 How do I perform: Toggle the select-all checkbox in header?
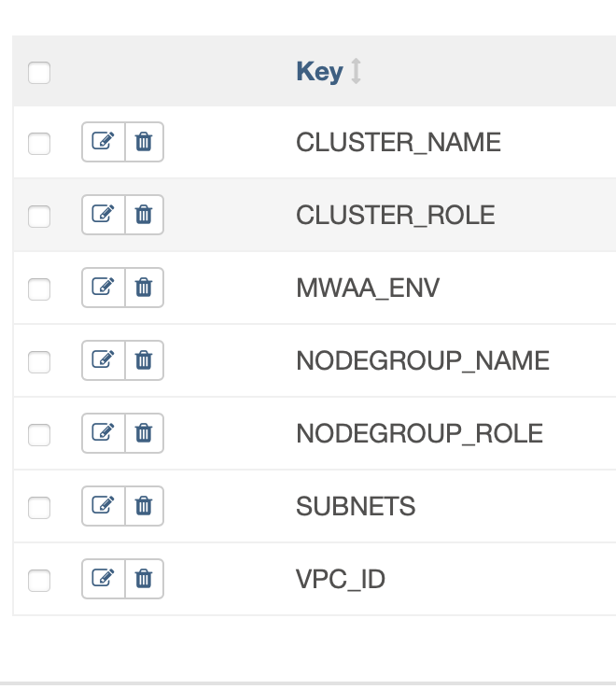tap(39, 73)
